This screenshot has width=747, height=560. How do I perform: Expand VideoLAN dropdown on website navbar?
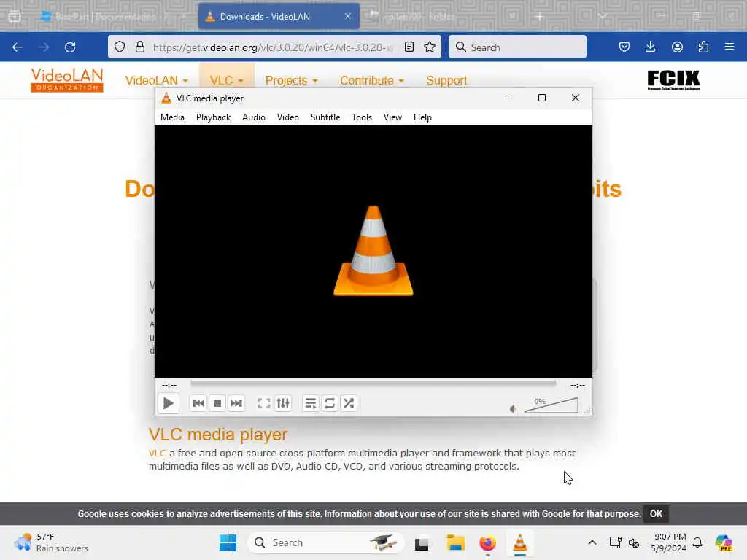pyautogui.click(x=156, y=80)
